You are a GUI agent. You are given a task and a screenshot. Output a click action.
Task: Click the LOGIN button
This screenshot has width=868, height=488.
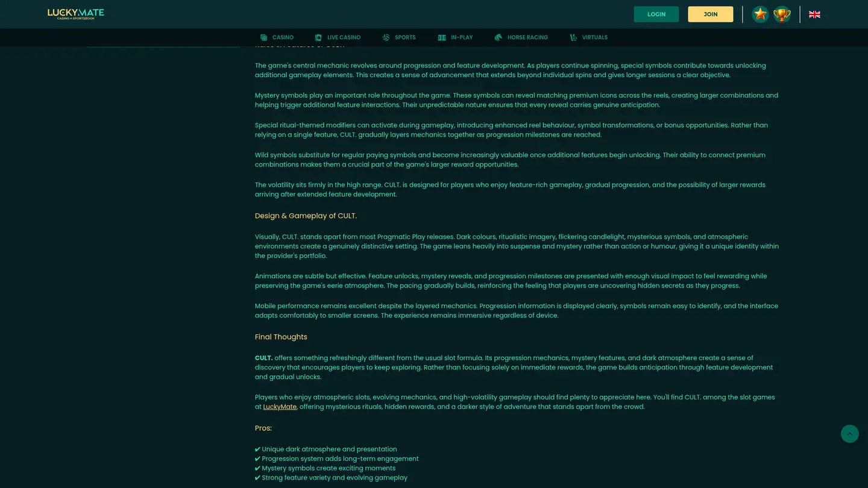coord(656,14)
